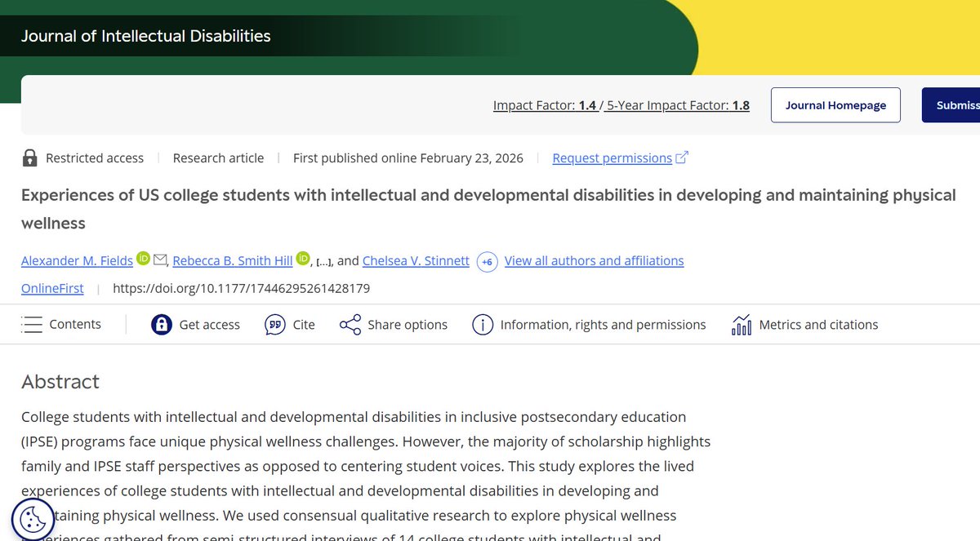The width and height of the screenshot is (980, 541).
Task: Click the Contents list icon
Action: click(x=32, y=325)
